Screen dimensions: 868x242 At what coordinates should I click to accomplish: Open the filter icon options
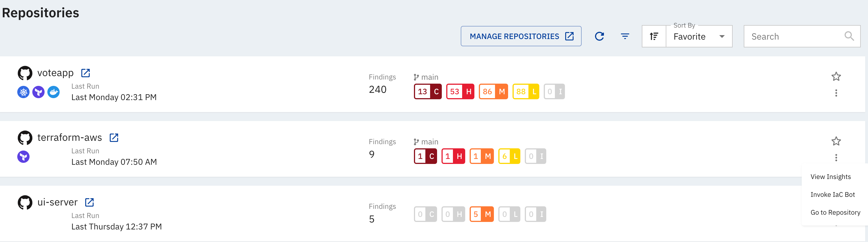click(625, 37)
